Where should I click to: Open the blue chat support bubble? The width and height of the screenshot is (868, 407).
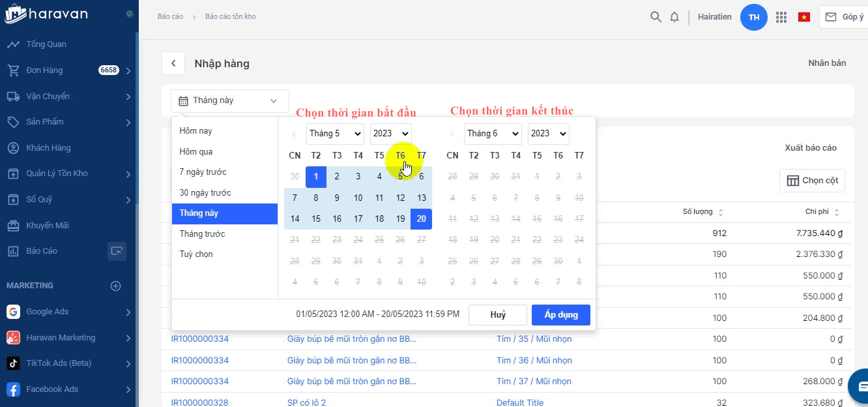click(861, 386)
